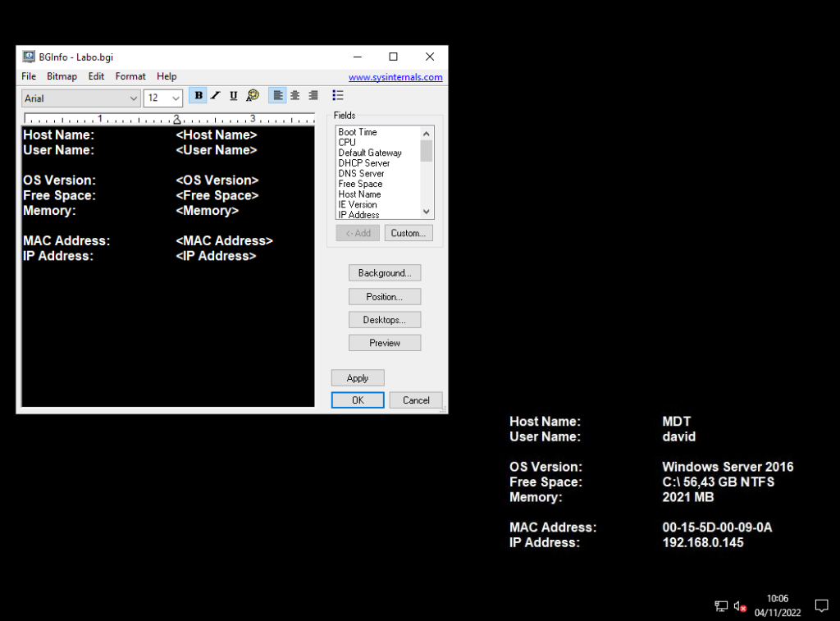Select Default Gateway in Fields list
840x621 pixels.
[370, 153]
